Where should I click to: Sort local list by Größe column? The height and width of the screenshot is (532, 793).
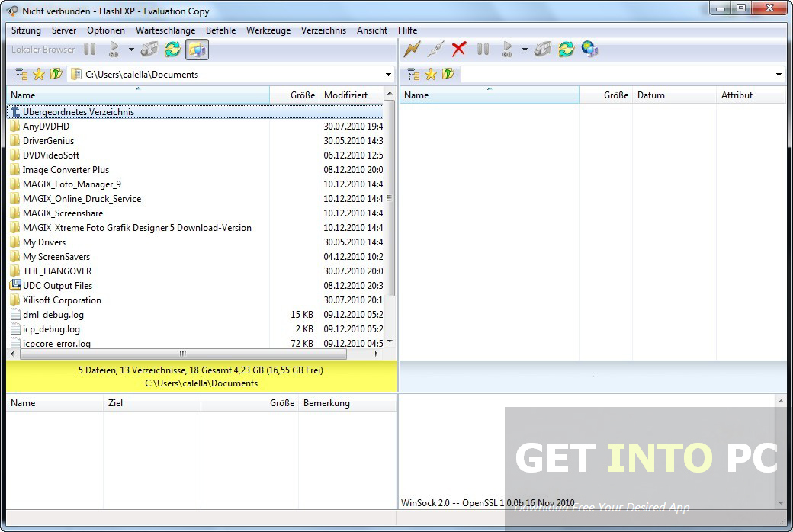coord(294,95)
